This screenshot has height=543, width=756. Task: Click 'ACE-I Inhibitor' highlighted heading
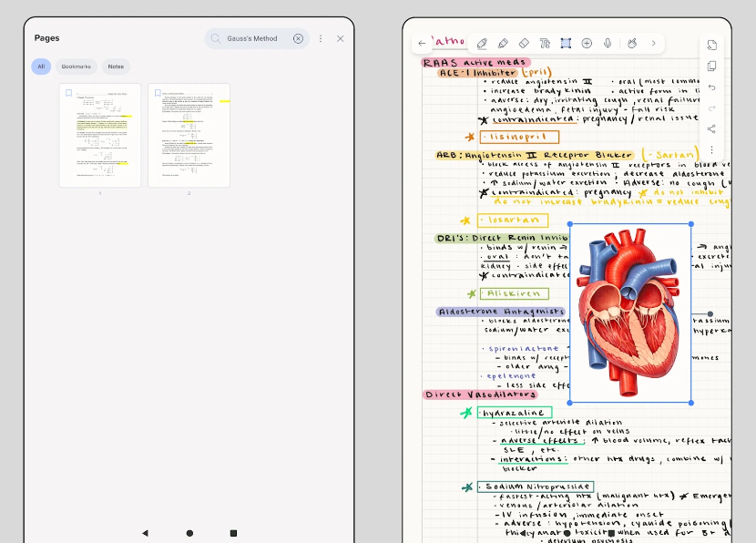pos(477,73)
